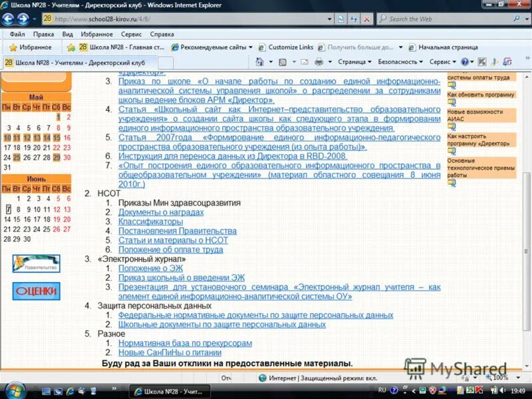Go forward with the Forward arrow button
This screenshot has height=399, width=532.
coord(23,19)
